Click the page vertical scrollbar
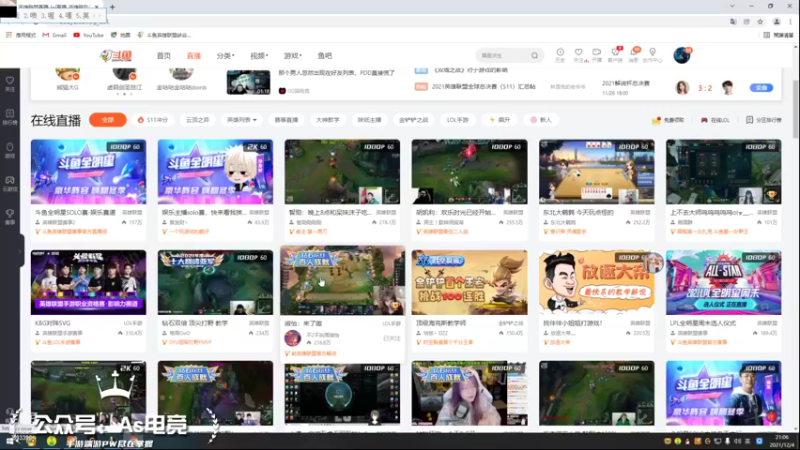 coord(795,109)
